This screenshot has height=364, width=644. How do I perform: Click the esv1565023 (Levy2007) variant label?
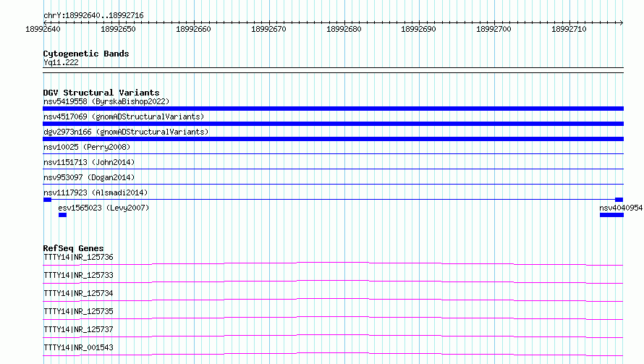click(103, 208)
